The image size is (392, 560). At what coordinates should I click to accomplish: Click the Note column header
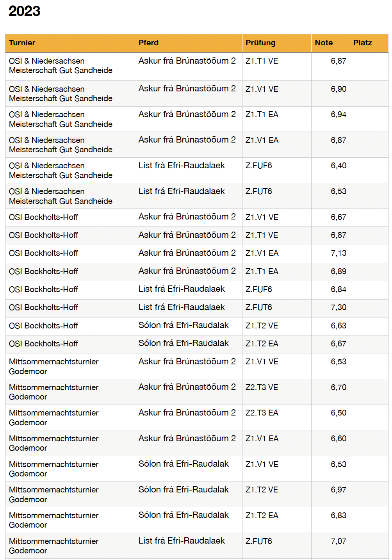click(x=324, y=43)
